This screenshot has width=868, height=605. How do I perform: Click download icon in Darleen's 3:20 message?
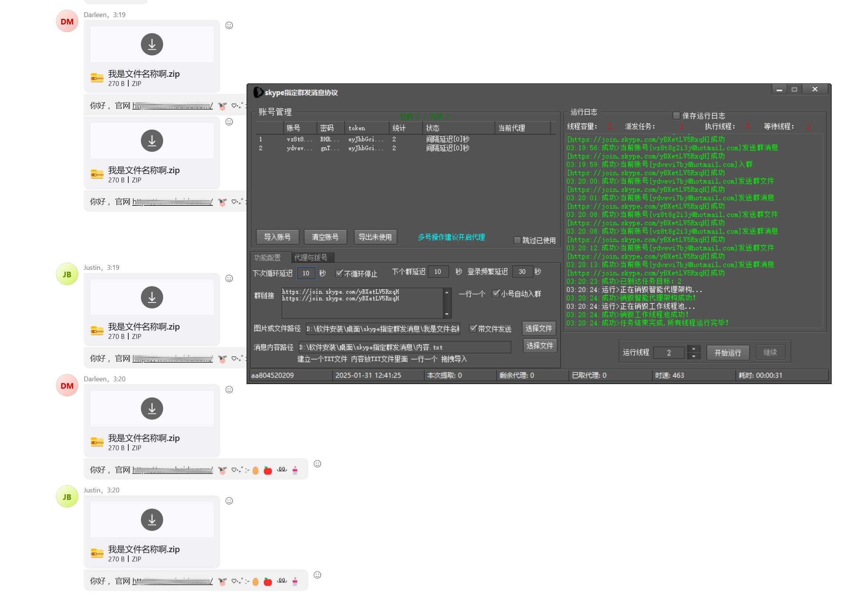(152, 409)
